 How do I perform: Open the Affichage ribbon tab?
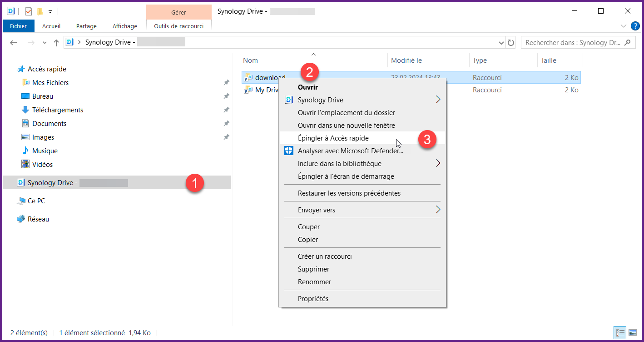tap(124, 26)
